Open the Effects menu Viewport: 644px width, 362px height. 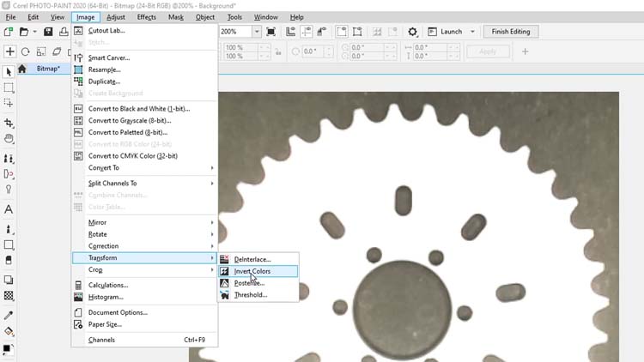point(147,17)
